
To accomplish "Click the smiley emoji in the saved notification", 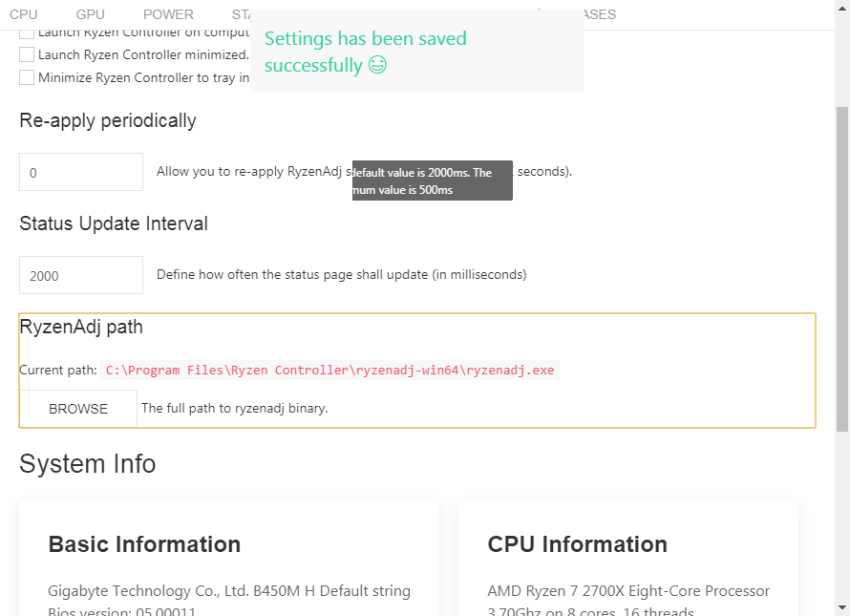I will (377, 66).
